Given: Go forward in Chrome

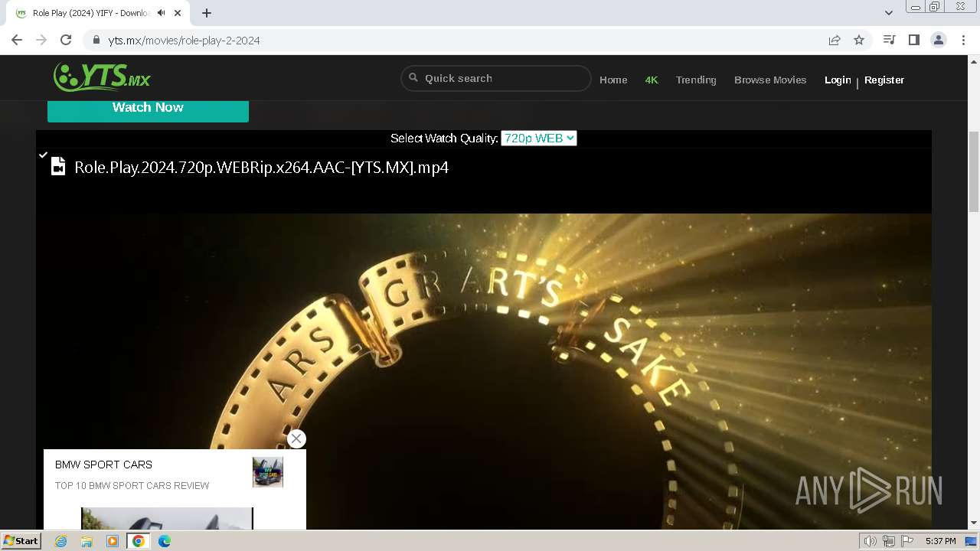Looking at the screenshot, I should 41,40.
